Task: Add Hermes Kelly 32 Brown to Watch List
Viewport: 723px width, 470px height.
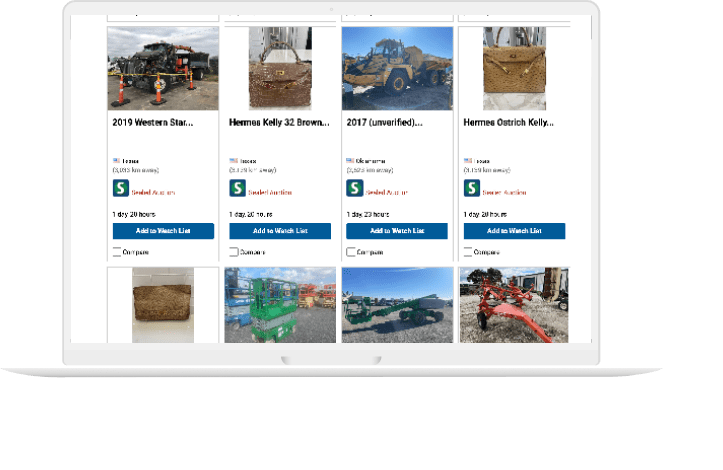Action: (x=280, y=231)
